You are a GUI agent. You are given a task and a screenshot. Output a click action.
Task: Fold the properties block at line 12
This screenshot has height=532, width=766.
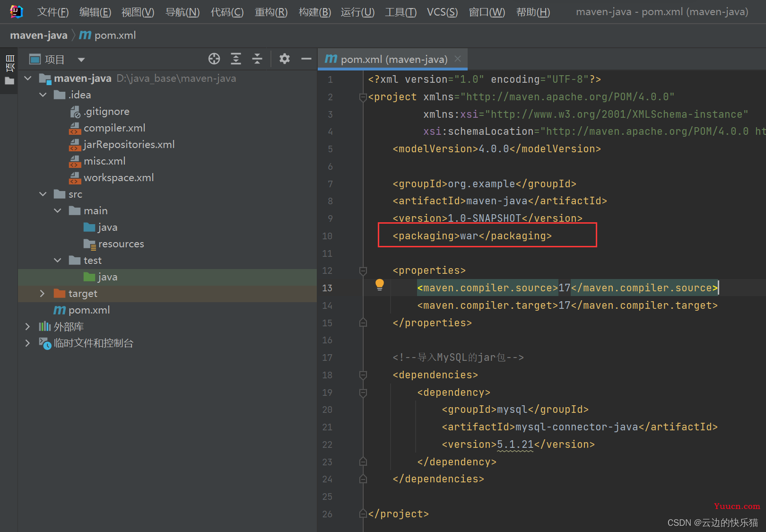[363, 271]
